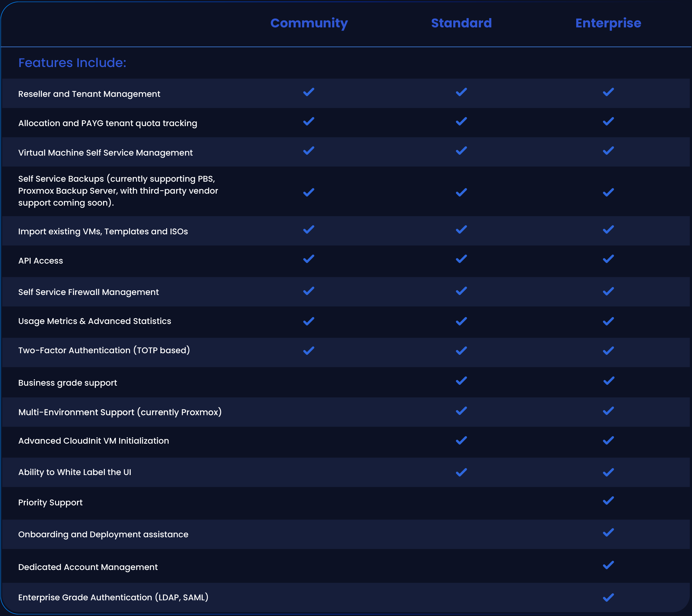
Task: Click Standard checkmark for API Access row
Action: coord(461,259)
